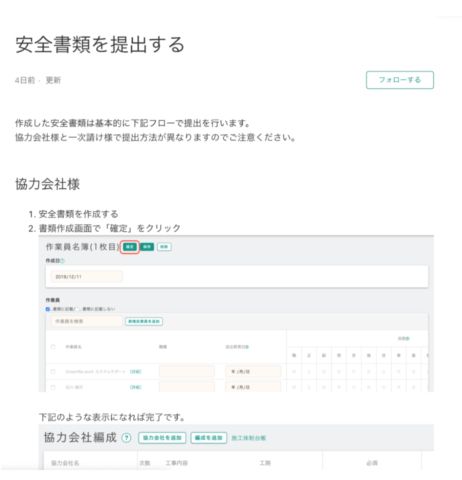Toggle the 書類に記載しない checkbox
This screenshot has height=480, width=462.
click(77, 309)
